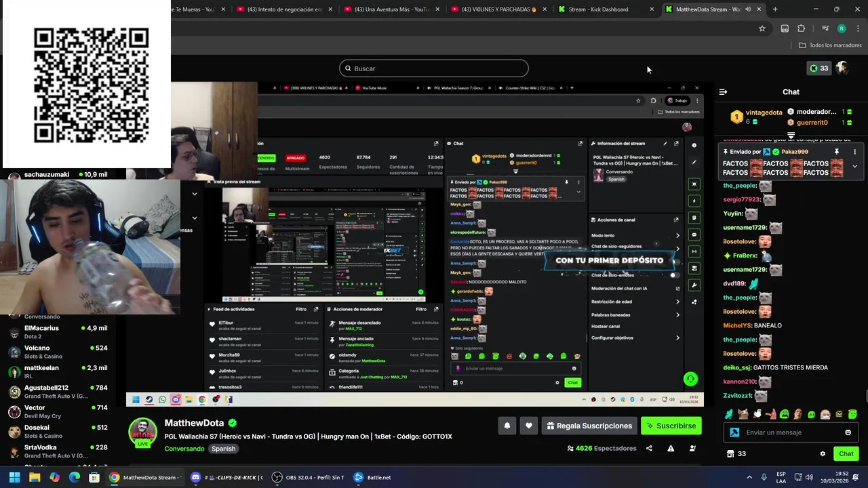Open Vector channel in sidebar

click(x=58, y=411)
